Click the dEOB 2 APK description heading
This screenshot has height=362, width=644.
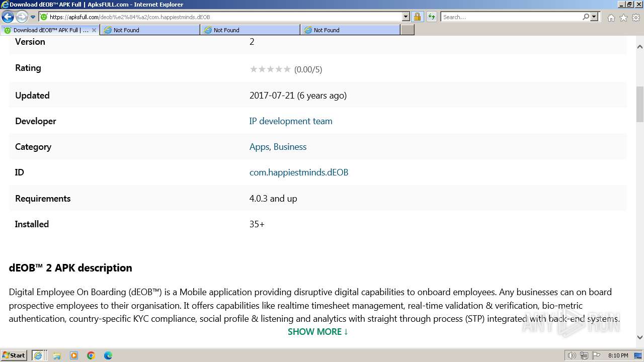tap(70, 268)
